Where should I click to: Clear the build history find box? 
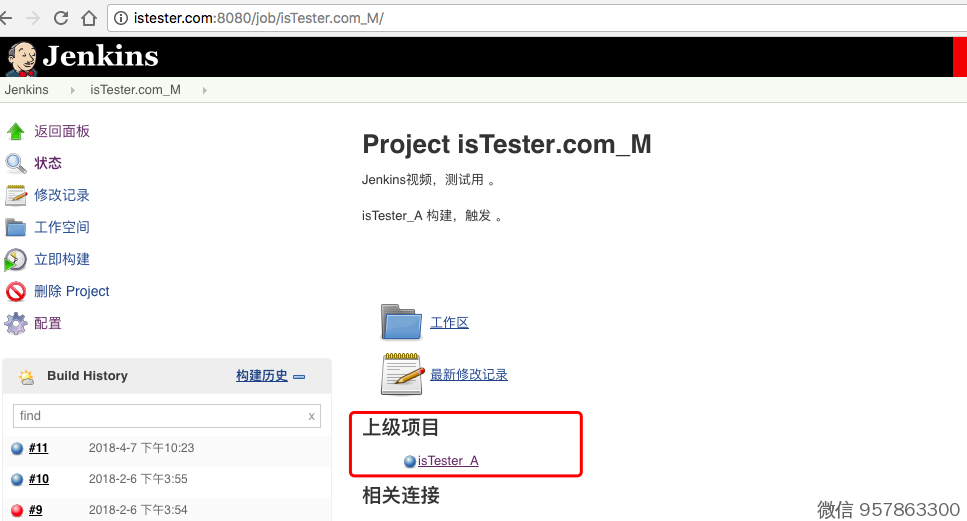pos(311,416)
